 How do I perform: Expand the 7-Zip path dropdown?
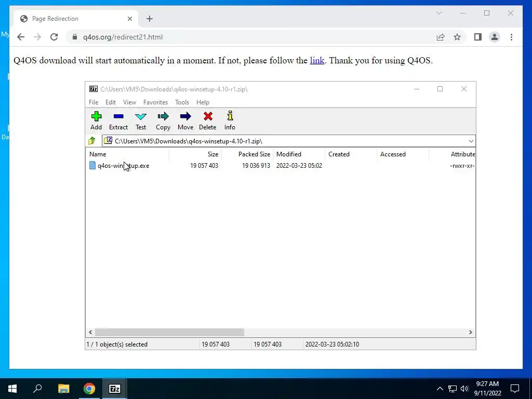coord(471,141)
